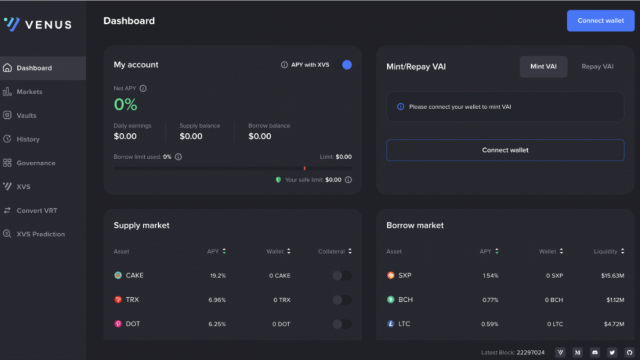The width and height of the screenshot is (640, 360).
Task: Enable collateral toggle for DOT
Action: coord(342,324)
